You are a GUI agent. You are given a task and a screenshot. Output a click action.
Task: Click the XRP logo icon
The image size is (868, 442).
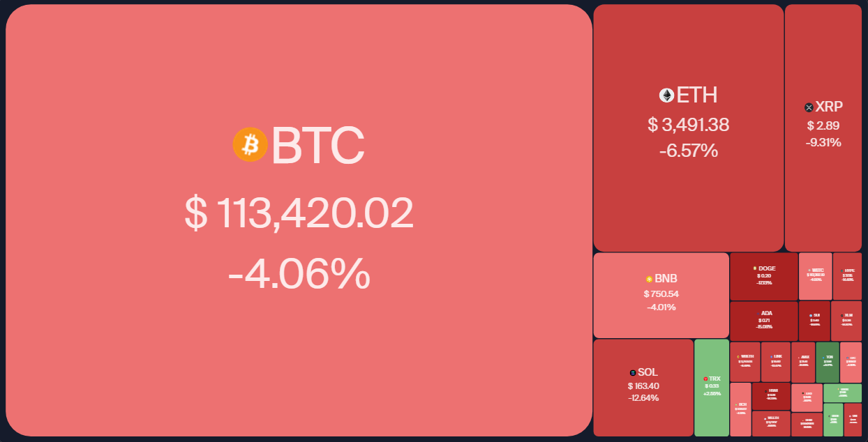[x=809, y=107]
